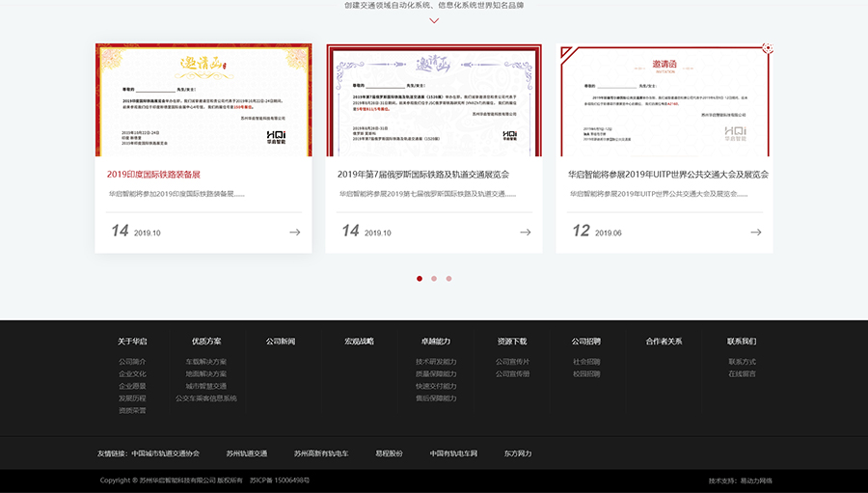Select the first carousel pagination dot
This screenshot has width=868, height=493.
click(x=420, y=279)
